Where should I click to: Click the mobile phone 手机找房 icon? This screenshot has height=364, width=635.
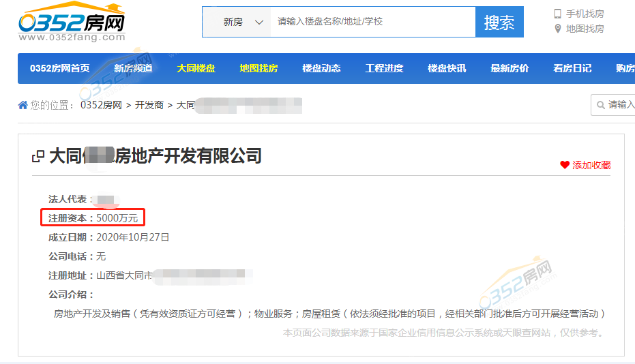point(557,14)
